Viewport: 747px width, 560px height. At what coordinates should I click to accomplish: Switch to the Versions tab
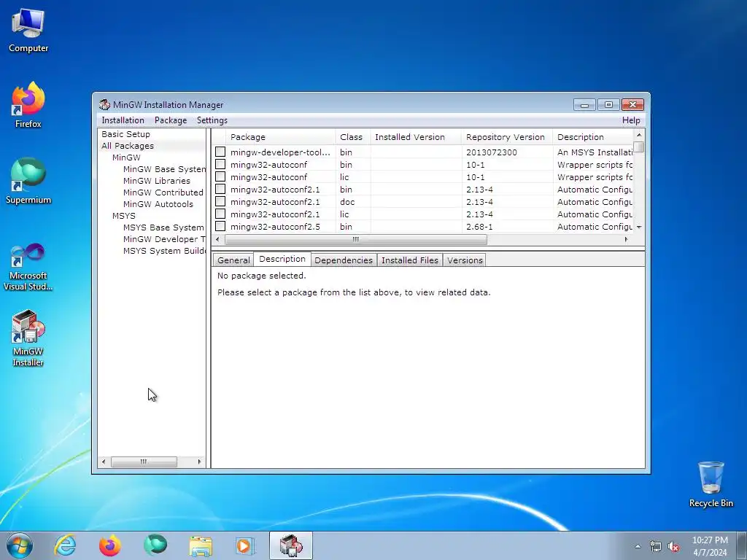tap(465, 260)
